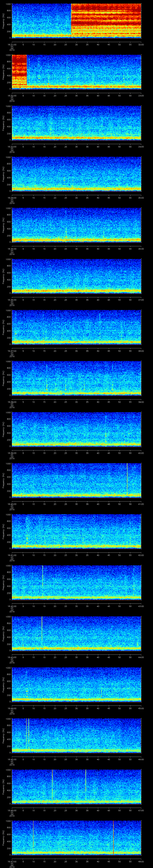
Task: Select the 16:31:00 start time label
Action: pos(12,44)
